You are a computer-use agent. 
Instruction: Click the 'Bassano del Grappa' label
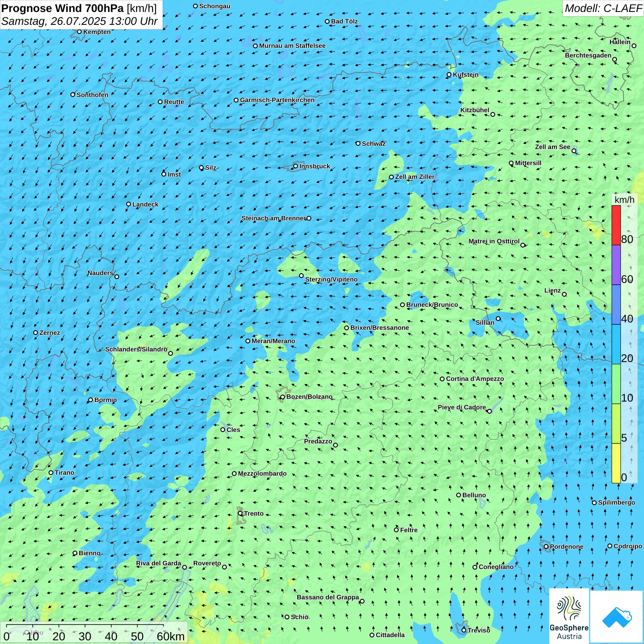[x=328, y=597]
